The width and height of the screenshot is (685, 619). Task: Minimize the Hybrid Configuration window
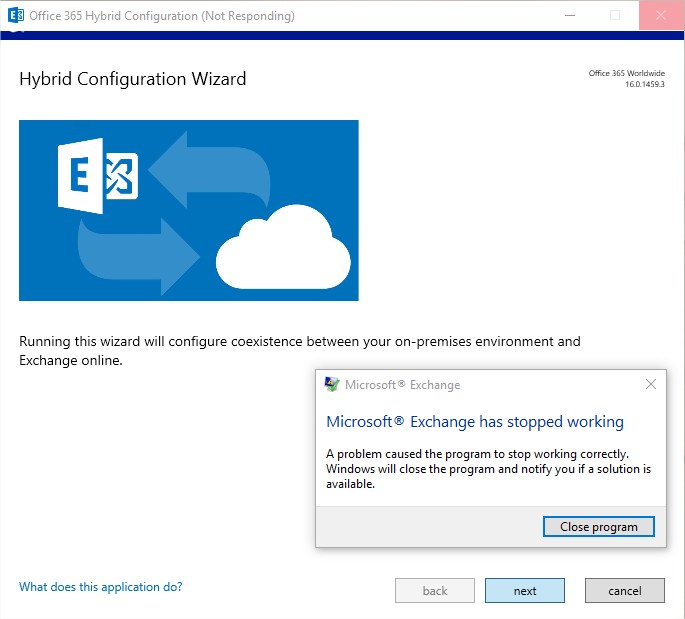pos(570,16)
